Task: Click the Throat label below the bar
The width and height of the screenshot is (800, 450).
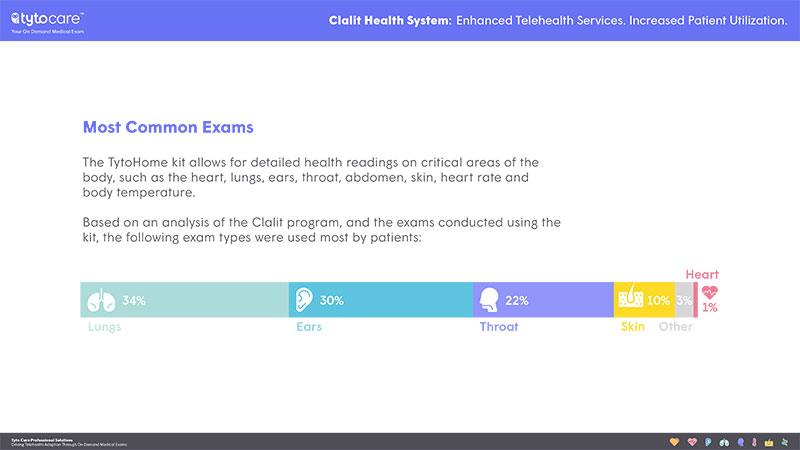Action: [498, 327]
